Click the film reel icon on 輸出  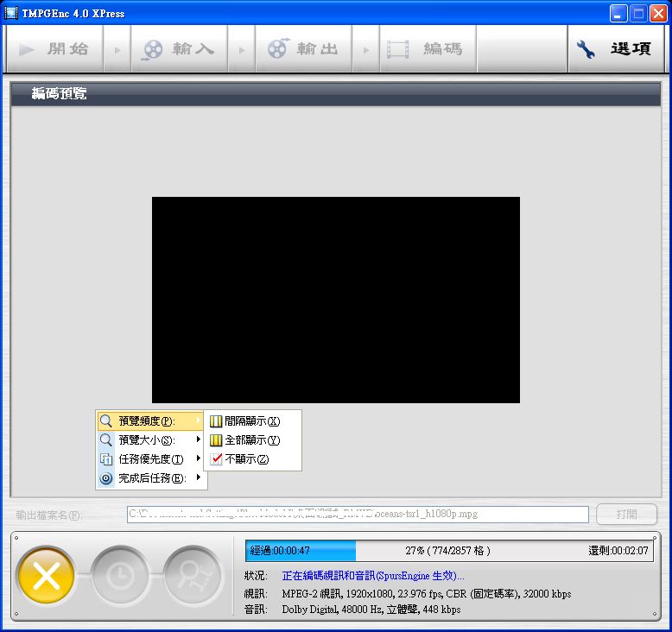tap(279, 48)
